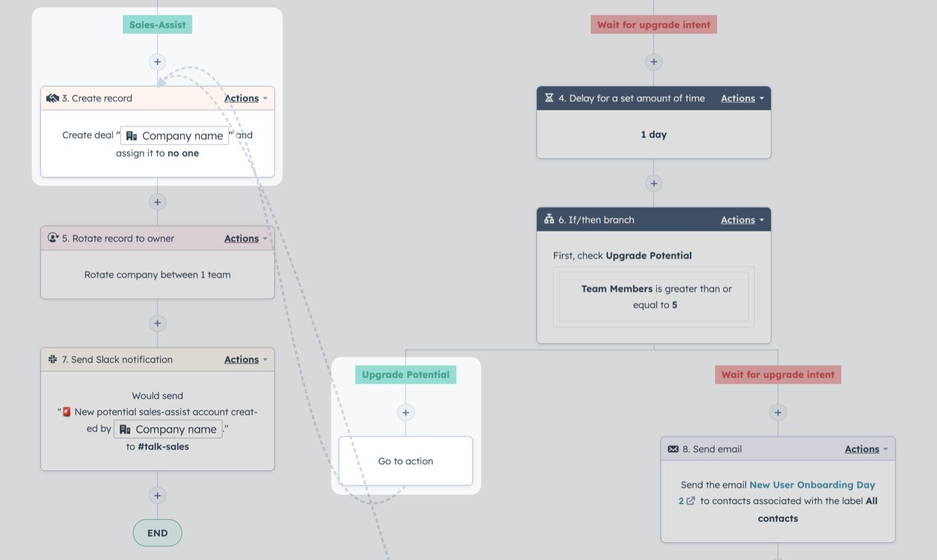Image resolution: width=937 pixels, height=560 pixels.
Task: Expand Actions menu on Send Slack notification
Action: click(246, 360)
